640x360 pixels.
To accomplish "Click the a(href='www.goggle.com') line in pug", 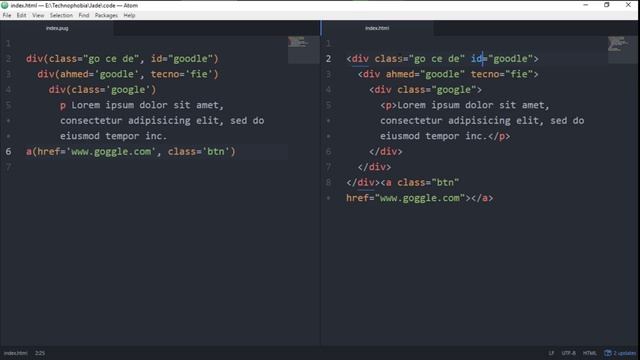I will tap(131, 151).
